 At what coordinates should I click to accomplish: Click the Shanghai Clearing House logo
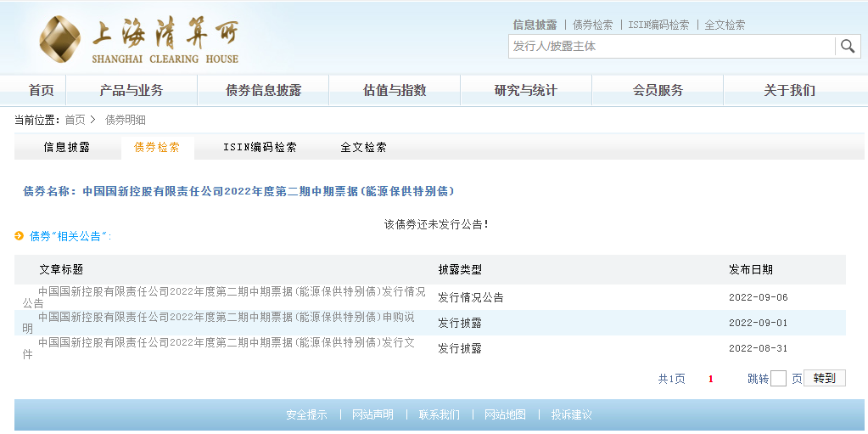coord(140,39)
